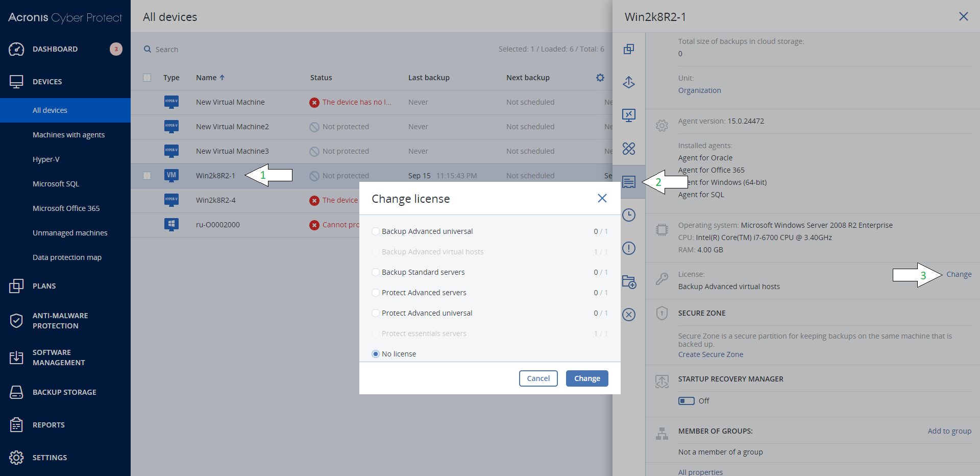The image size is (980, 476).
Task: Toggle Startup Recovery Manager switch
Action: 687,401
